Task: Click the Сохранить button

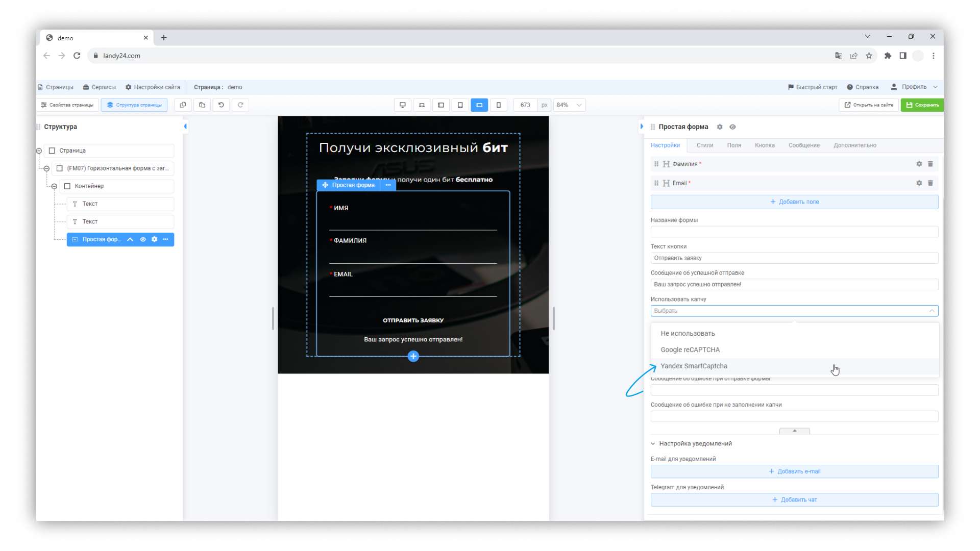Action: tap(922, 105)
